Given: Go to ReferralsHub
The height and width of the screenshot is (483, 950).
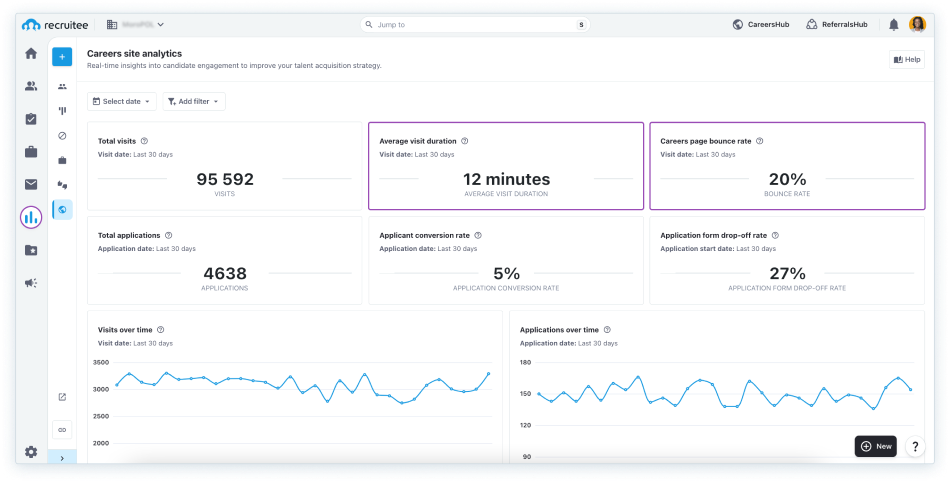Looking at the screenshot, I should 837,25.
